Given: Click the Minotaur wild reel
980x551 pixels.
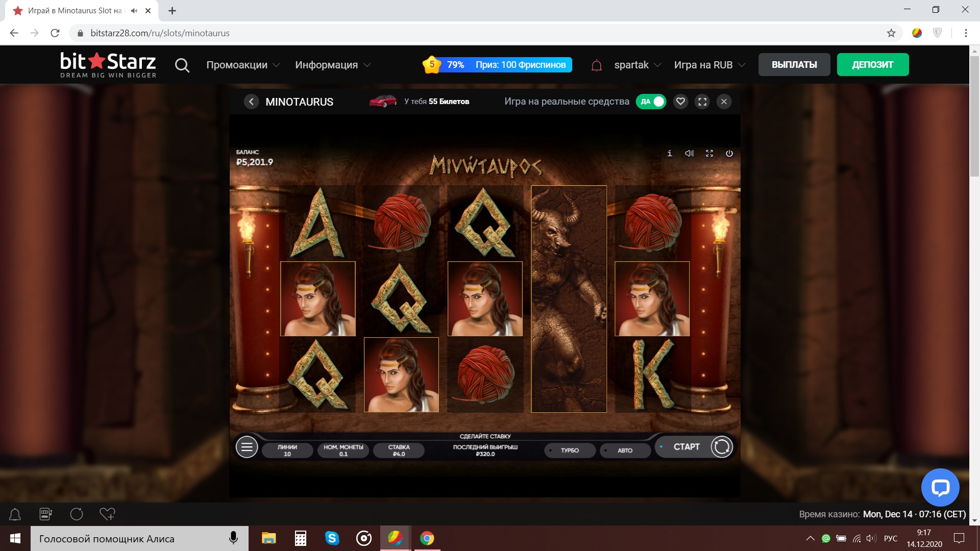Looking at the screenshot, I should coord(569,299).
